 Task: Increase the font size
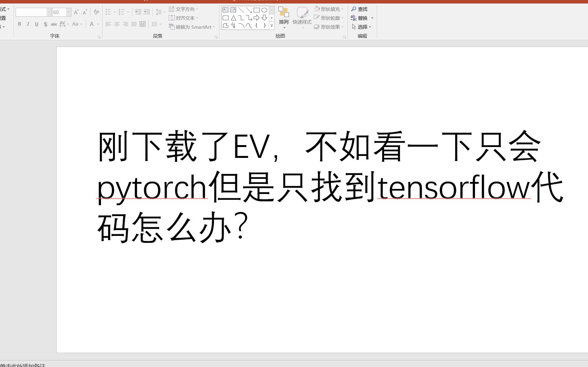click(76, 12)
